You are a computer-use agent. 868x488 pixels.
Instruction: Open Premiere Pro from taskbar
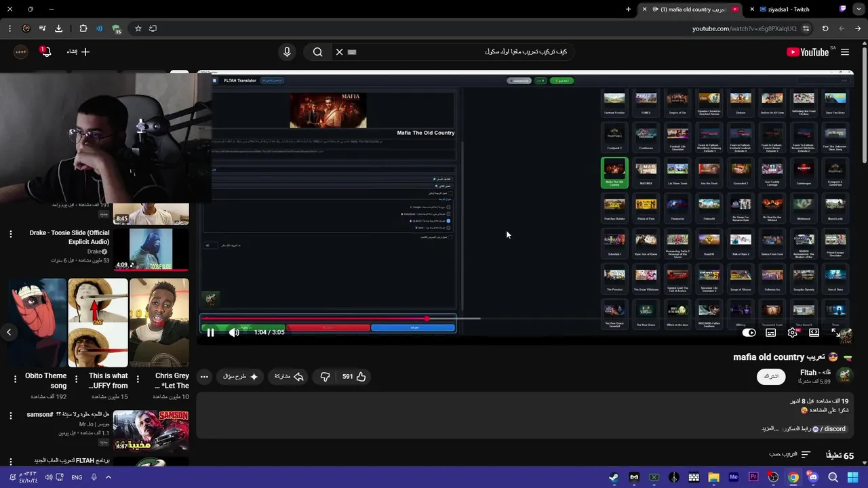[753, 477]
